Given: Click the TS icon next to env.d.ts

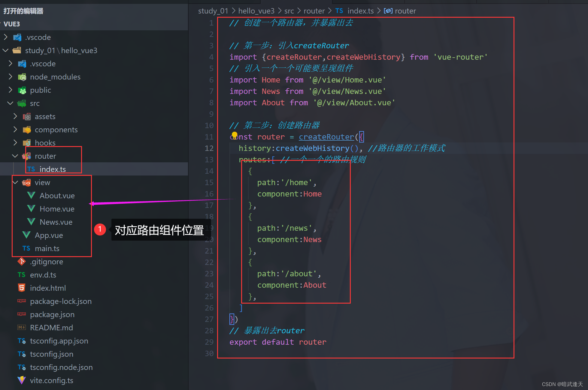Looking at the screenshot, I should point(22,275).
